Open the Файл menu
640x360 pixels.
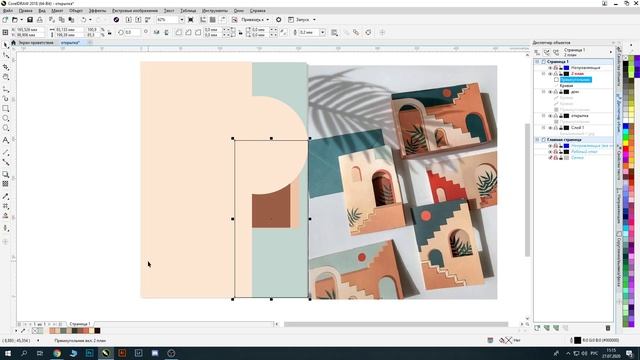[x=8, y=11]
